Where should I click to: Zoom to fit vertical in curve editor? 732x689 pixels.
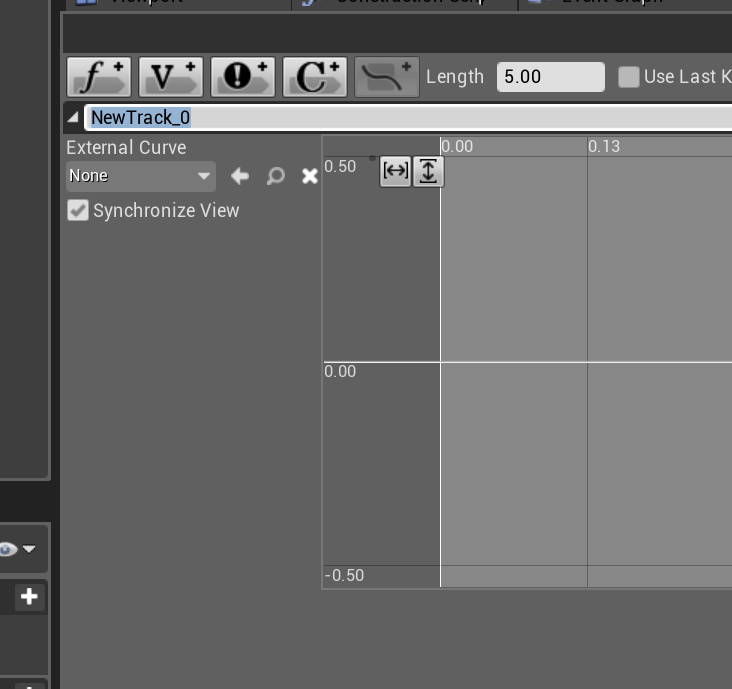(428, 171)
